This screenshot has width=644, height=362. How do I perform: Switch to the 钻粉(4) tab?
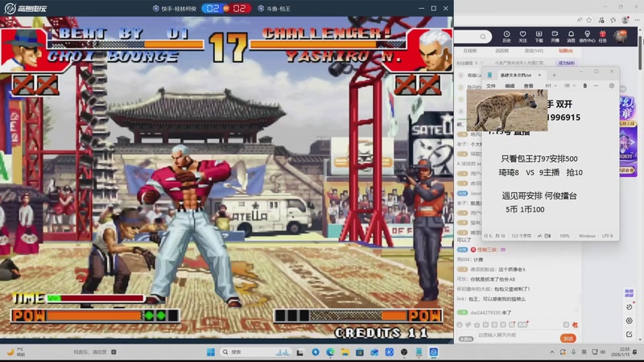click(x=566, y=51)
